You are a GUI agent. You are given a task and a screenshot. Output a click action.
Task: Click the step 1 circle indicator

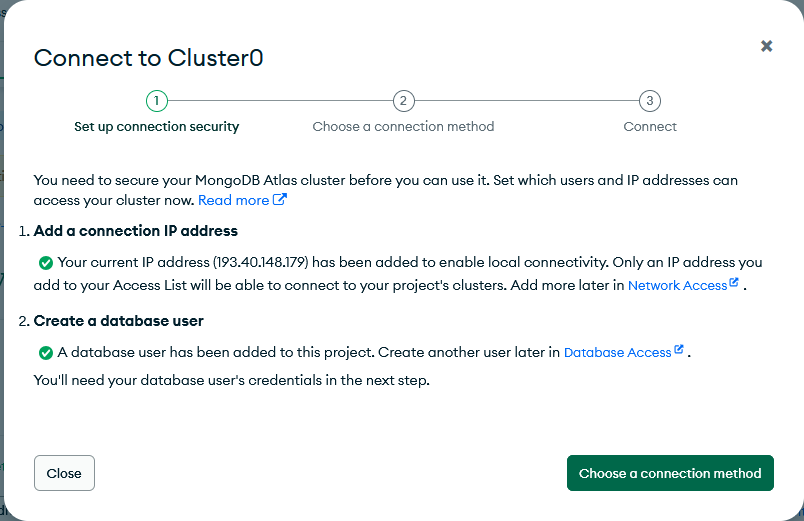[x=156, y=101]
